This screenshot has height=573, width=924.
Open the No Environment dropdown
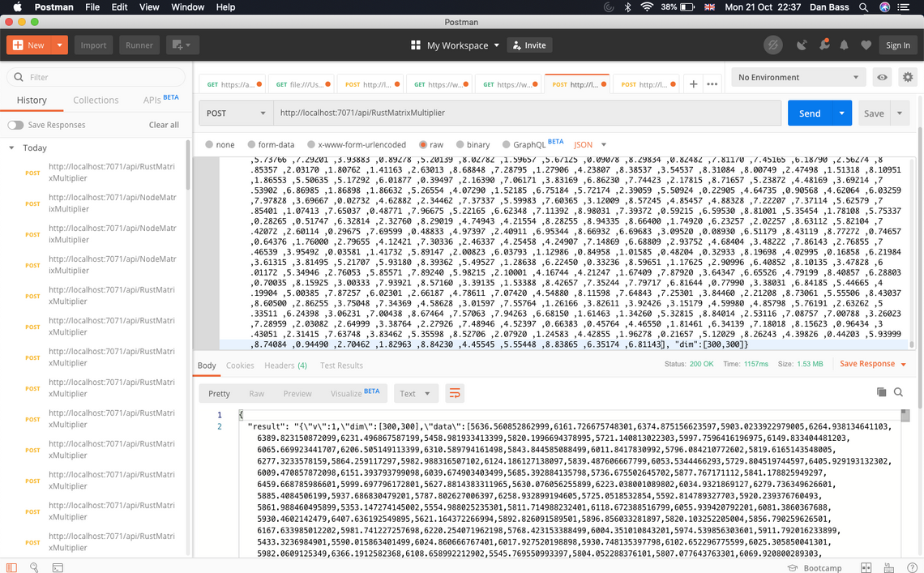tap(798, 77)
